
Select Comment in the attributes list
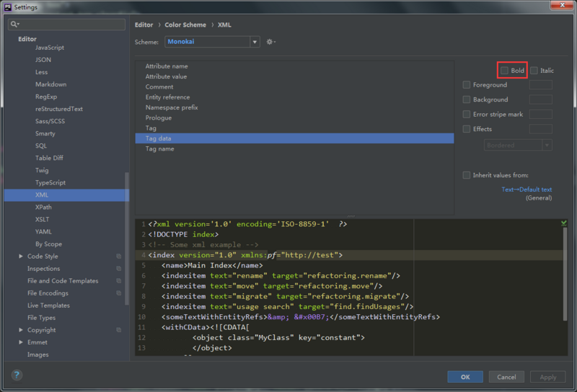coord(294,86)
